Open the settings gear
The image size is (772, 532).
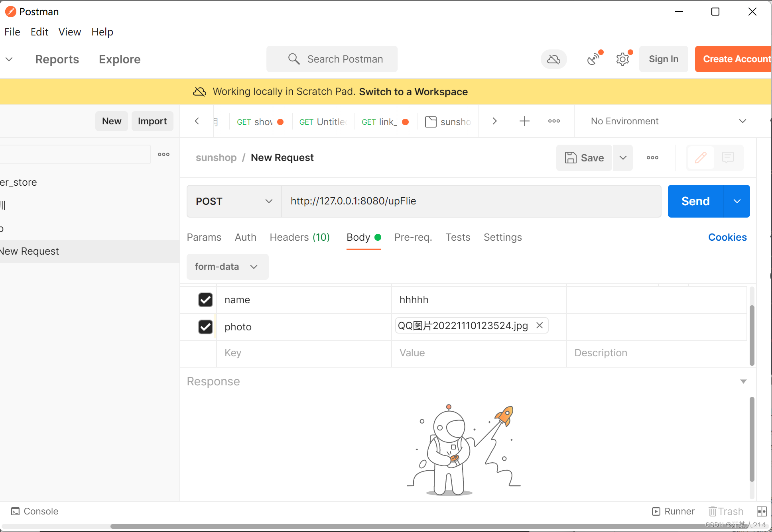pos(622,59)
